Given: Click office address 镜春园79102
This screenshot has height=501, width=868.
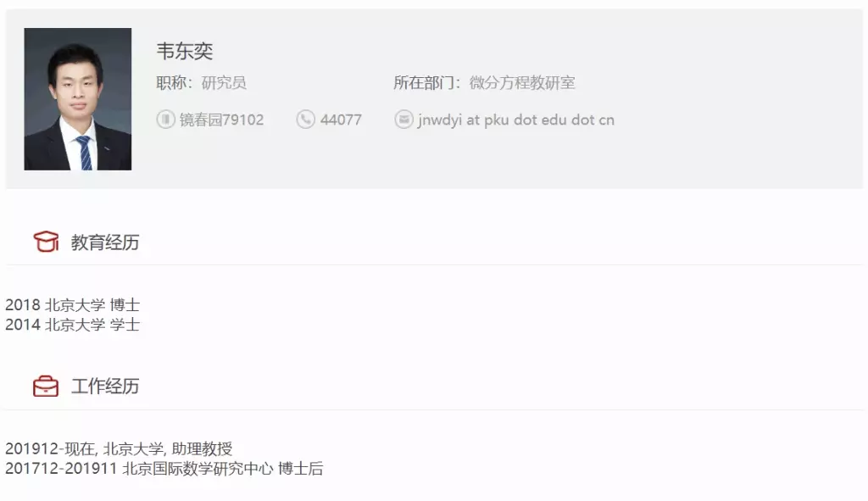Looking at the screenshot, I should tap(221, 120).
